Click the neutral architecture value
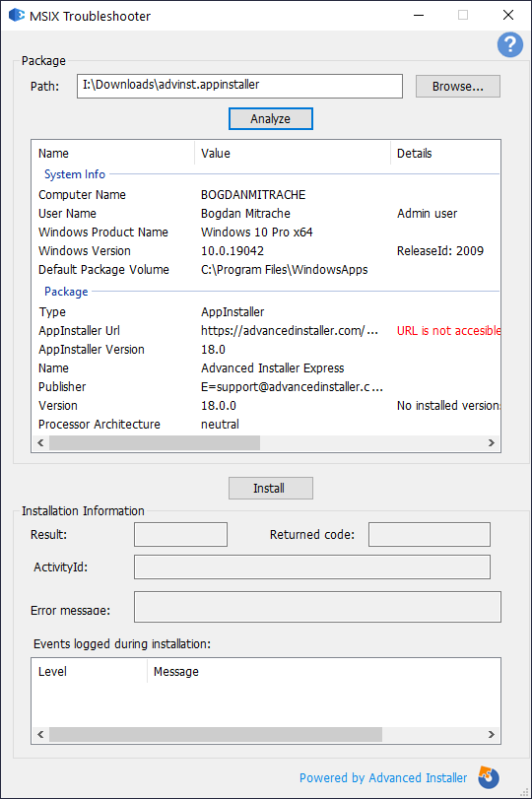 tap(220, 425)
